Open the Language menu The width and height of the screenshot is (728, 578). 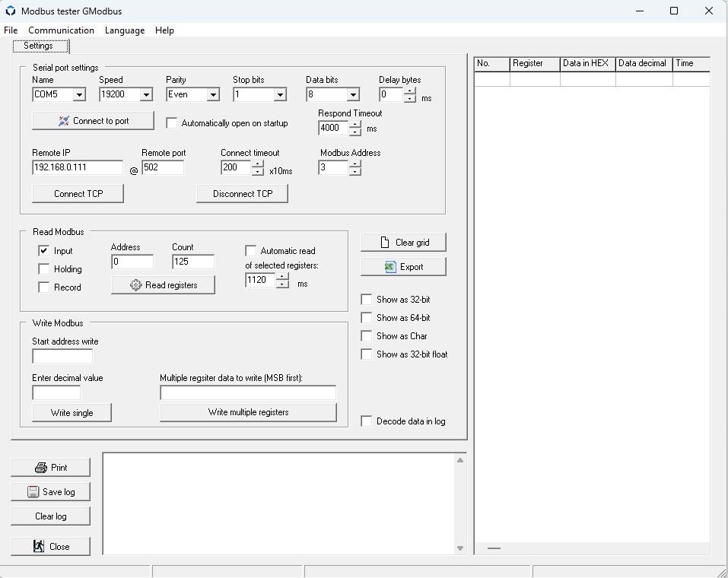(x=125, y=30)
